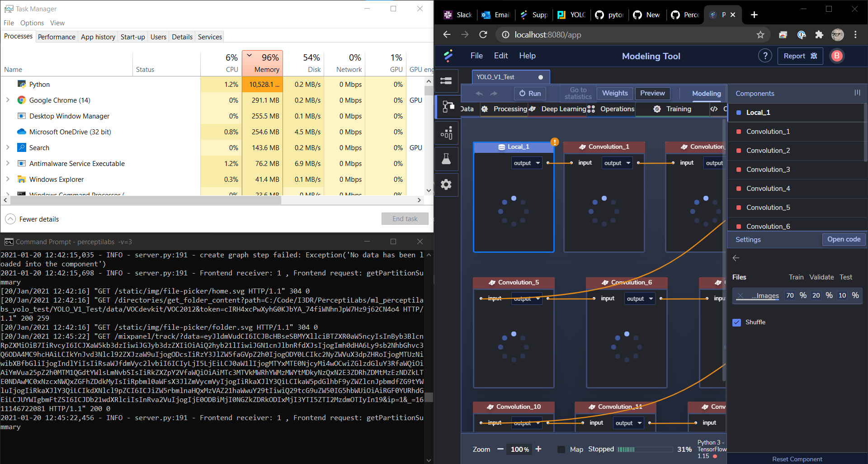Open the Edit menu in the Modeling Tool
868x464 pixels.
click(x=500, y=56)
